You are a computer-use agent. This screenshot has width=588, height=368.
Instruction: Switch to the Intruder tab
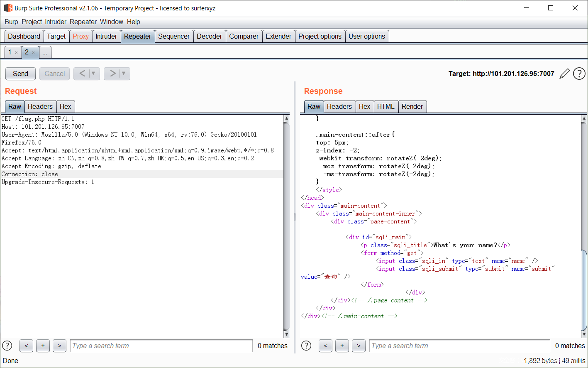coord(106,36)
